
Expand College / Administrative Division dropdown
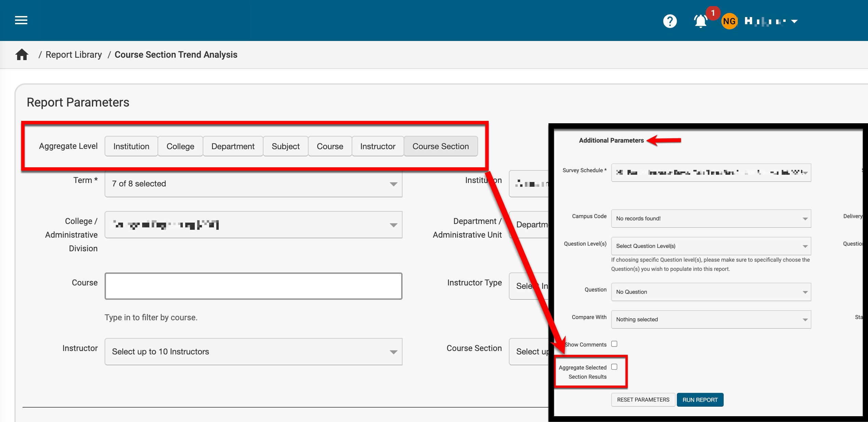[x=253, y=225]
